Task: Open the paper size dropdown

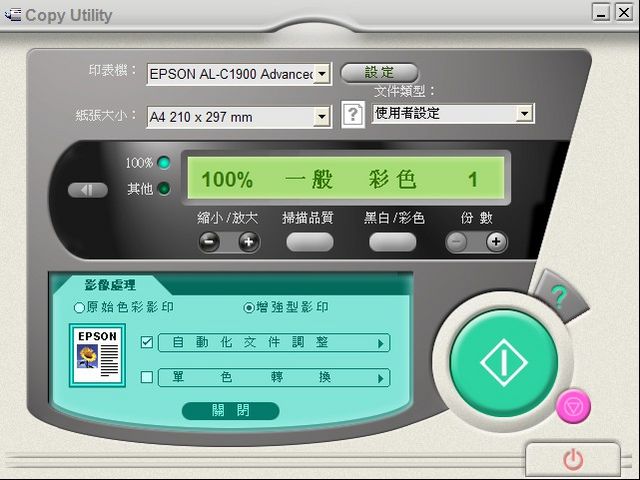Action: click(322, 117)
